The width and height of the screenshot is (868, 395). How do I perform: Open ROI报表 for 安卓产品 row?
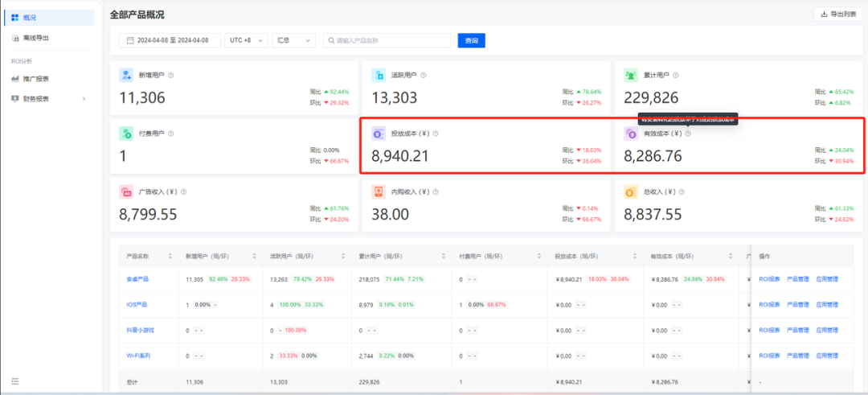pos(769,279)
